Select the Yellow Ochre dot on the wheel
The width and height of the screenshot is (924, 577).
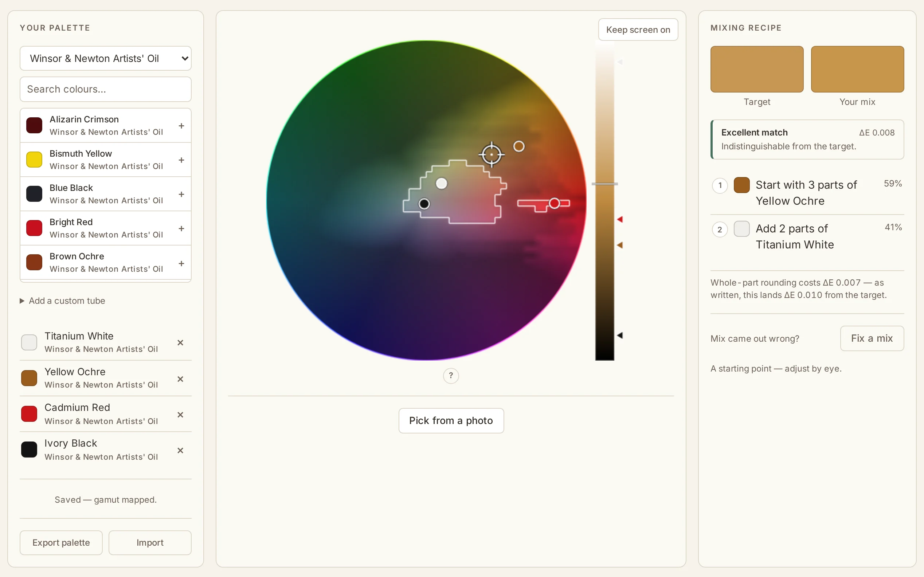[519, 146]
